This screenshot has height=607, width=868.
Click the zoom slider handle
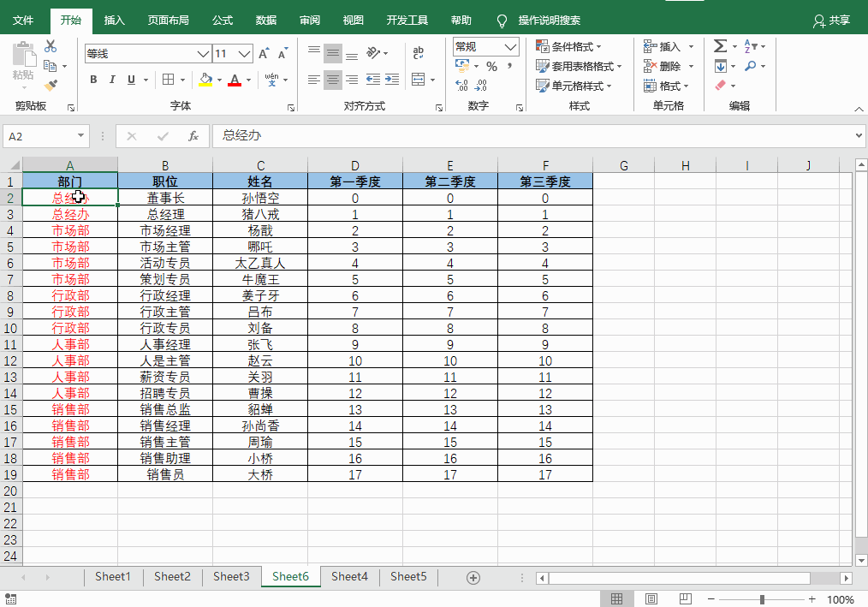(762, 599)
